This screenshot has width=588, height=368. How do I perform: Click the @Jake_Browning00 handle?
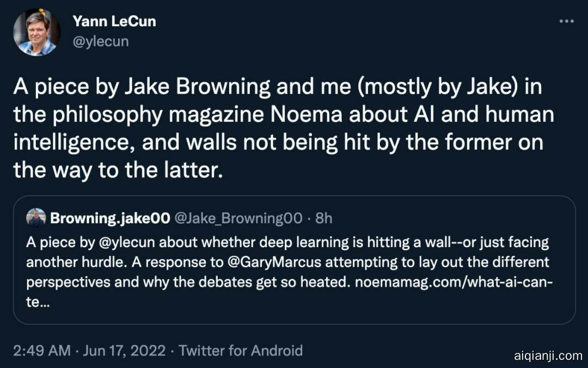238,218
